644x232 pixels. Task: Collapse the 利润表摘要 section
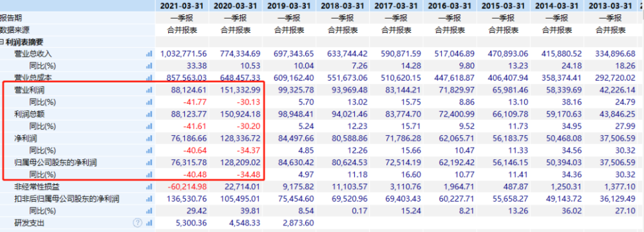tap(2, 42)
